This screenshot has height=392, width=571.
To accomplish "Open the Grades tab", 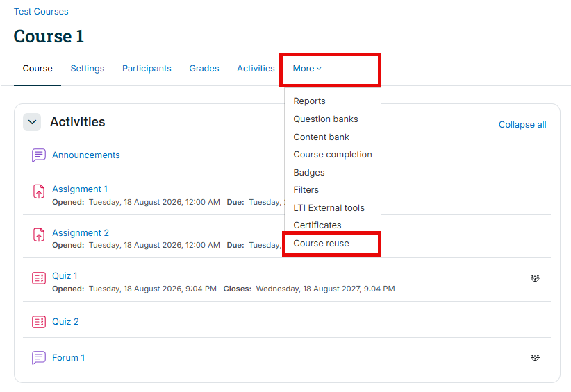I will point(204,69).
